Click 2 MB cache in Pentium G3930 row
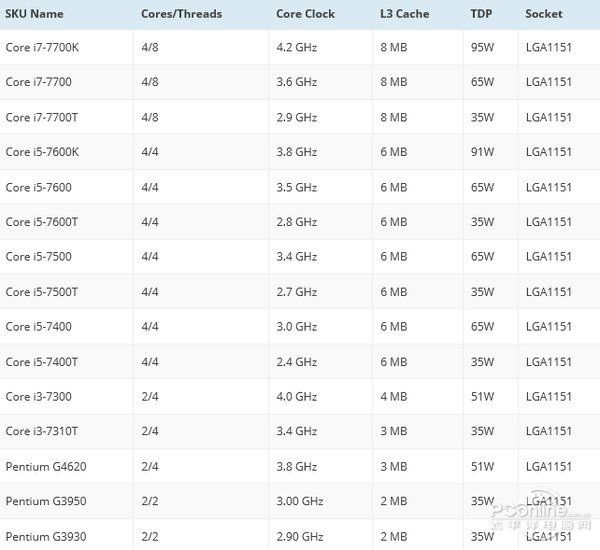The width and height of the screenshot is (600, 550). (x=394, y=537)
